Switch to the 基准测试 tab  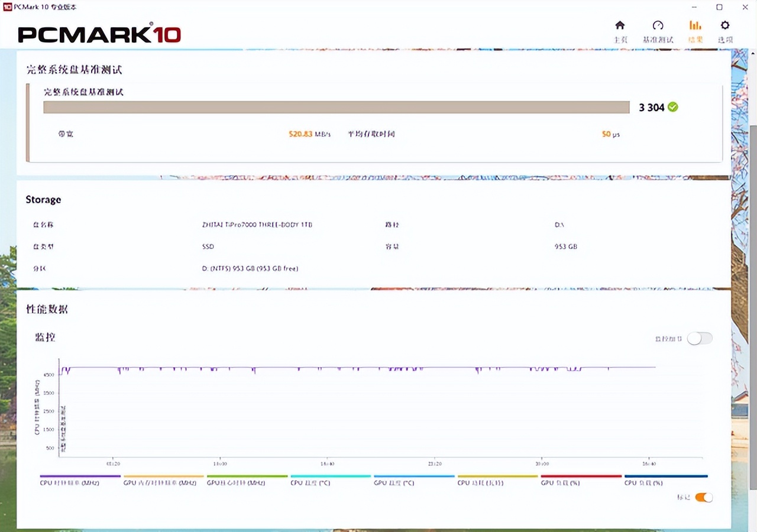[658, 33]
